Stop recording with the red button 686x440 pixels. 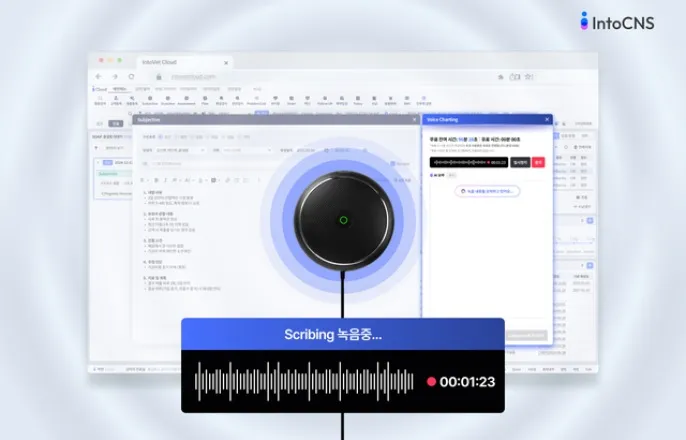(538, 162)
